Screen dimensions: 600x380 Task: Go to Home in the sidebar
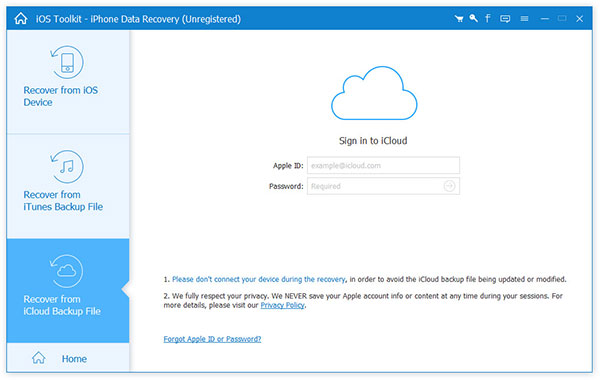point(68,357)
